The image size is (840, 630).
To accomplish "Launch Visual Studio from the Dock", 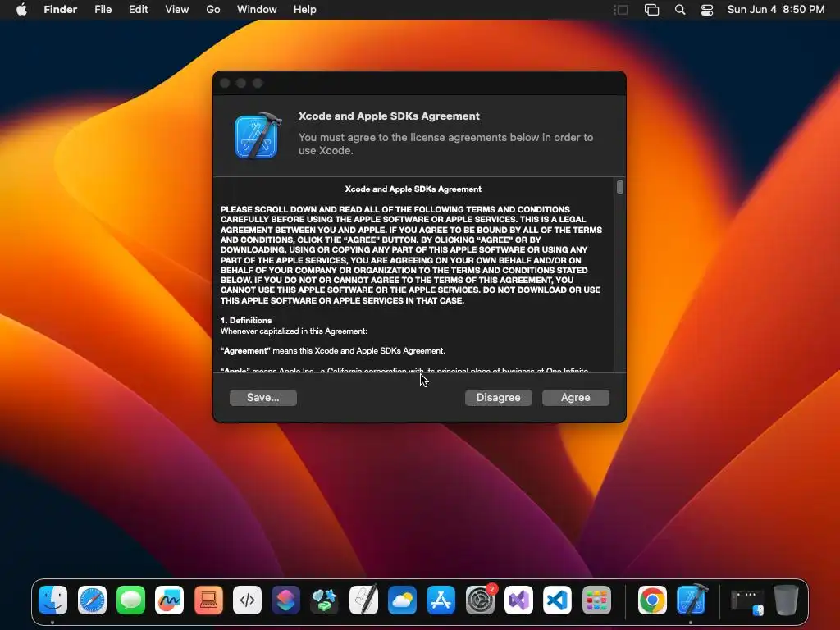I will tap(518, 600).
